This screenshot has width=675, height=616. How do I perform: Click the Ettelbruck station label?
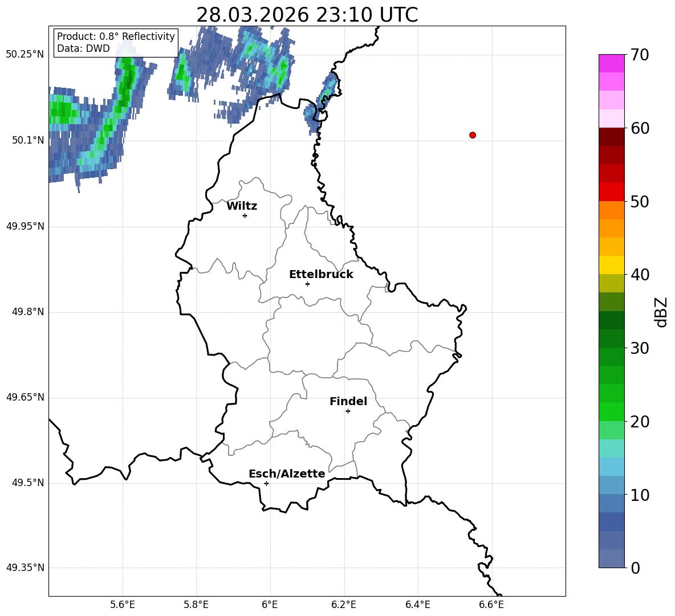(321, 275)
